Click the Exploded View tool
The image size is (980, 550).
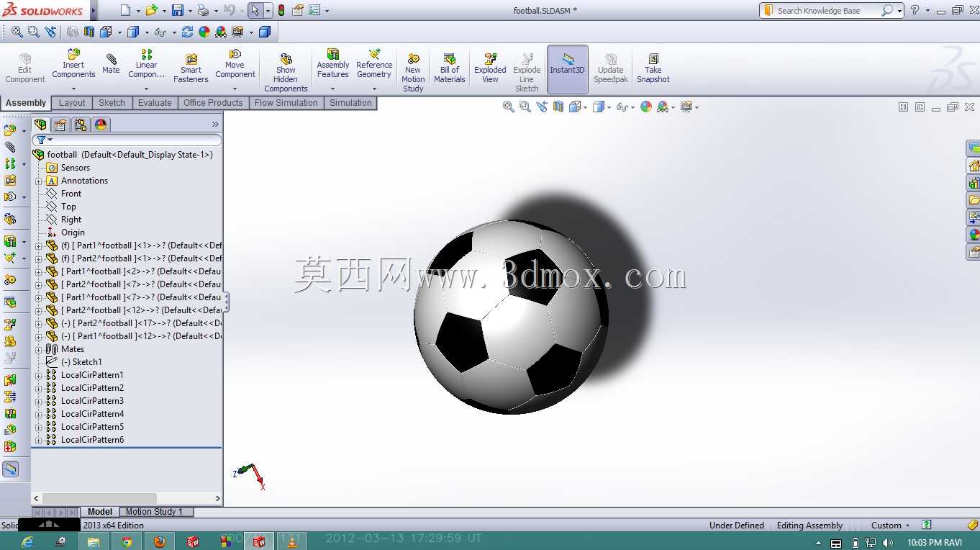(x=490, y=68)
